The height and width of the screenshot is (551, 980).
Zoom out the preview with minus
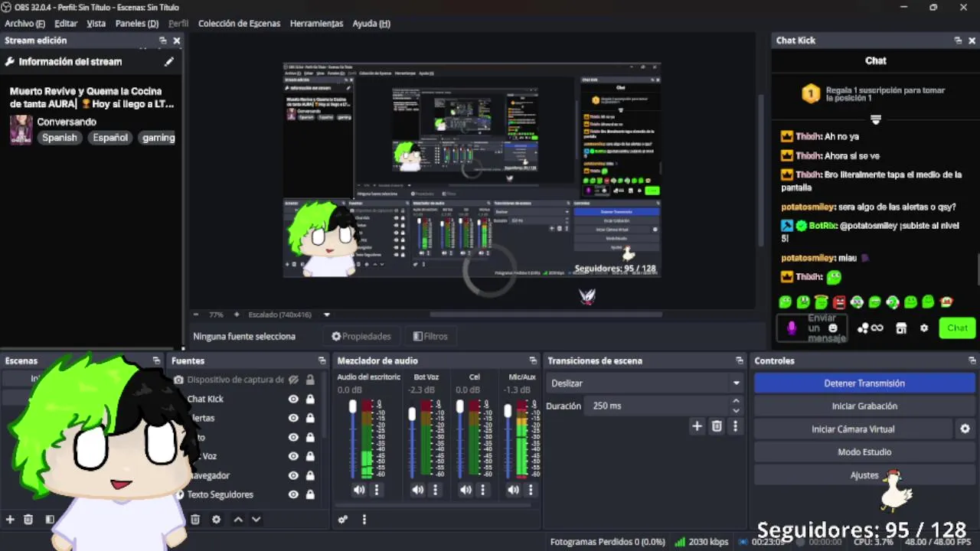tap(196, 315)
